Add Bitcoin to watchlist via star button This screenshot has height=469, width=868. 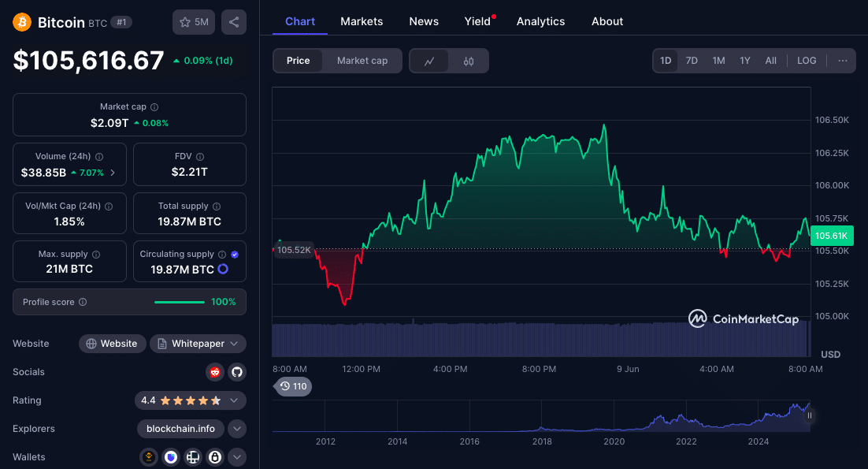point(194,22)
